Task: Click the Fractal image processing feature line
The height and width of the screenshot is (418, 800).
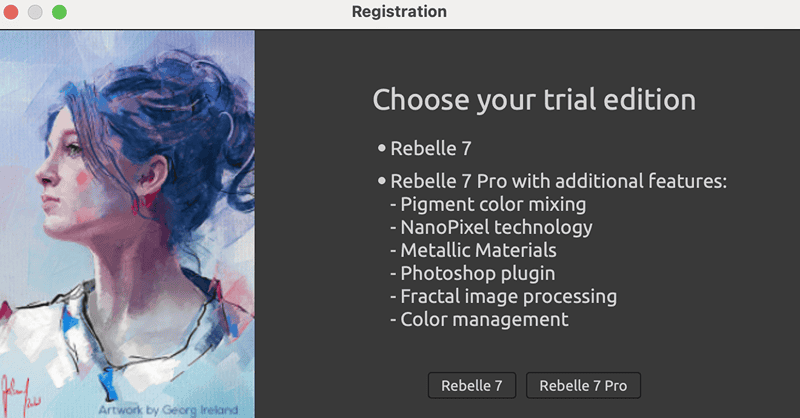Action: [504, 297]
